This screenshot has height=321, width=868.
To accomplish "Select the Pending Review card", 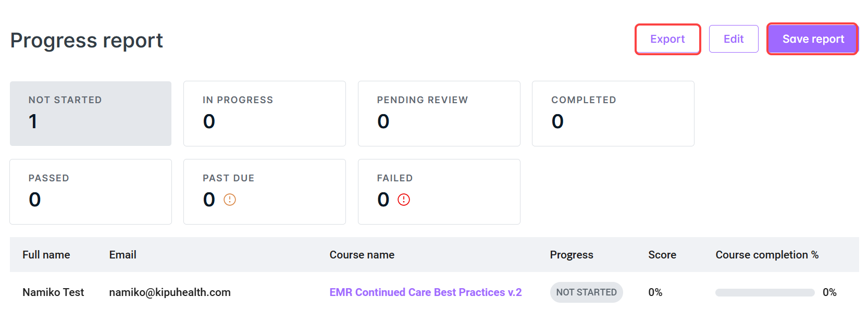I will [x=439, y=114].
